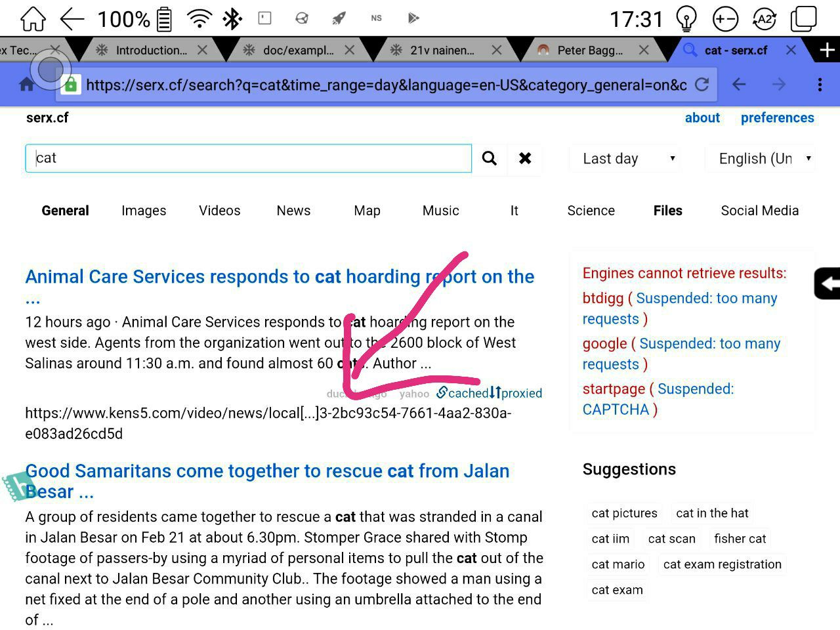Tap the home icon beside the address bar

tap(26, 84)
